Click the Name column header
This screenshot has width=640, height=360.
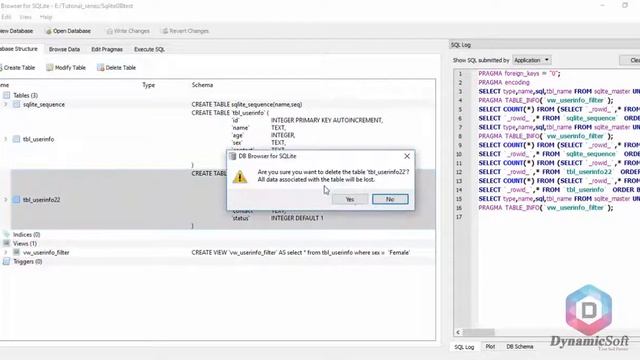point(4,85)
